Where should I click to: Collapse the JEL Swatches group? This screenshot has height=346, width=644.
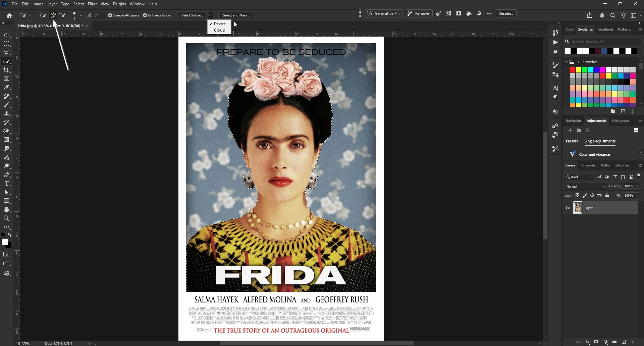567,62
